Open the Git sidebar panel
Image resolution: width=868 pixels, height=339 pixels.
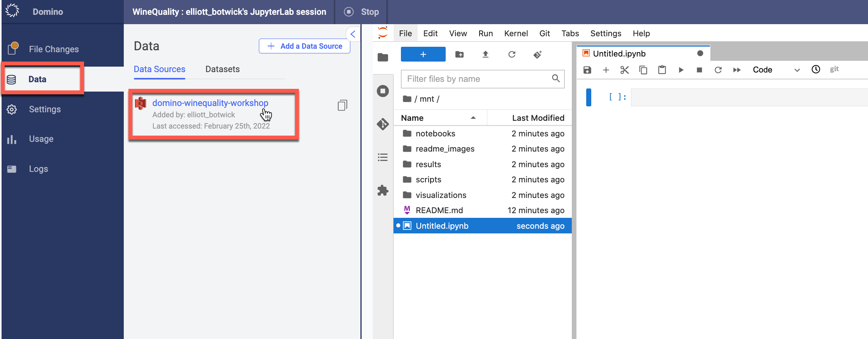click(x=383, y=124)
